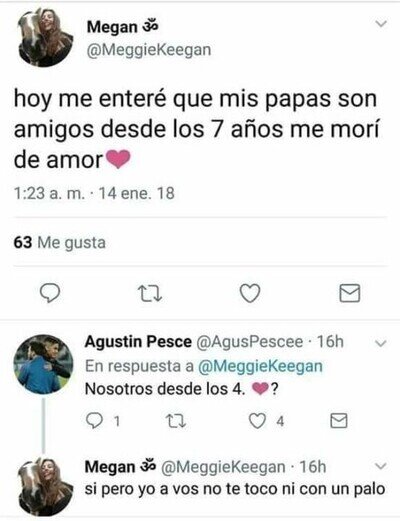Open options chevron on Megan's last reply

point(381,465)
